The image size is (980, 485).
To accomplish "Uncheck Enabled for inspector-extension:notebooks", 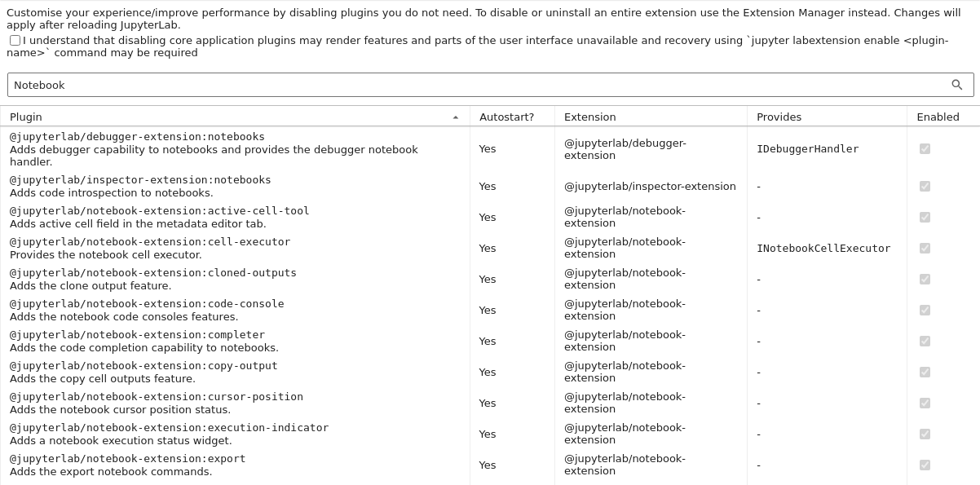I will click(x=925, y=186).
